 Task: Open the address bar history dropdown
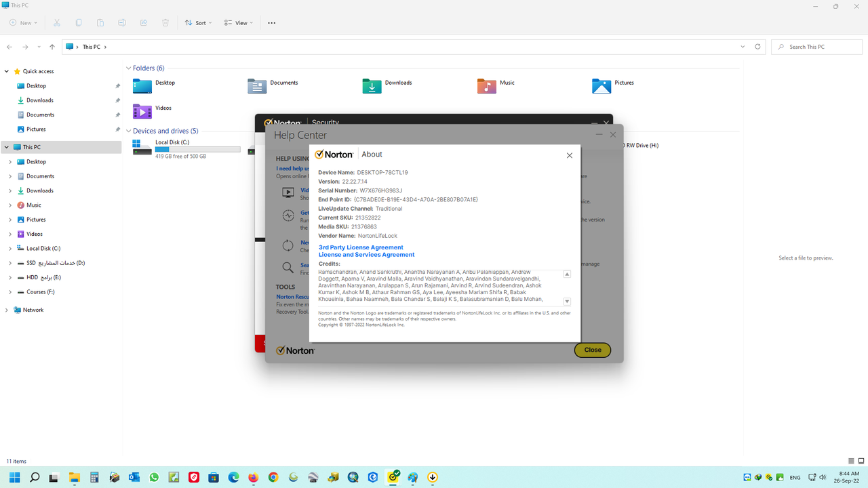[x=743, y=47]
